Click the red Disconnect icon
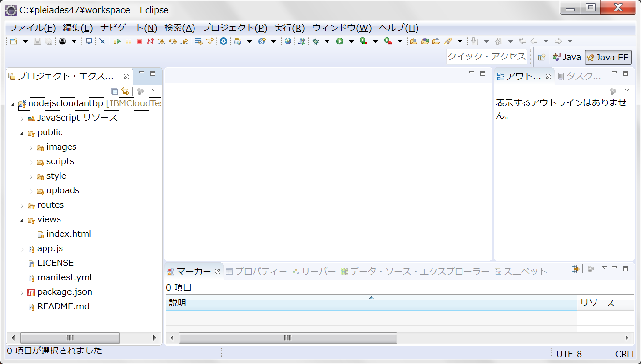The height and width of the screenshot is (364, 641). click(x=150, y=41)
